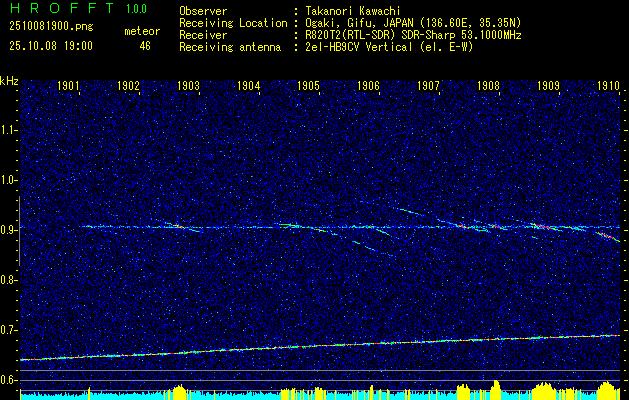The height and width of the screenshot is (400, 629).
Task: Click receiver text R820T2(RTL-SDR) SDR-Sharp 53.1000MHz
Action: [x=413, y=35]
